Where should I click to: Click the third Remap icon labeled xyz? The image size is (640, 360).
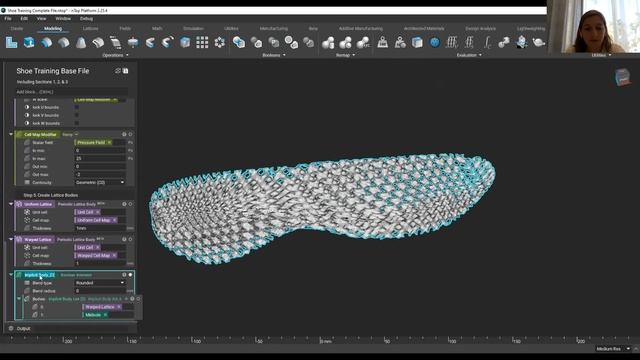(x=363, y=42)
